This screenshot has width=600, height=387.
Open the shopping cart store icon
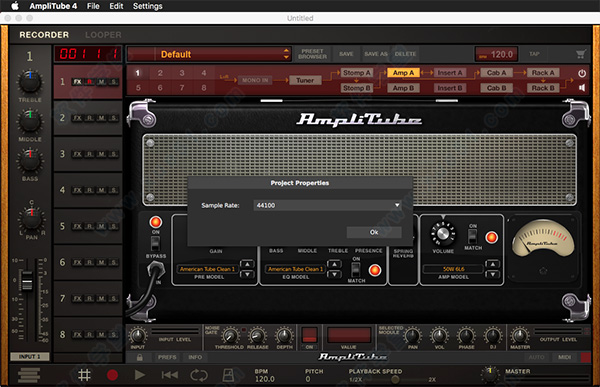click(x=581, y=54)
